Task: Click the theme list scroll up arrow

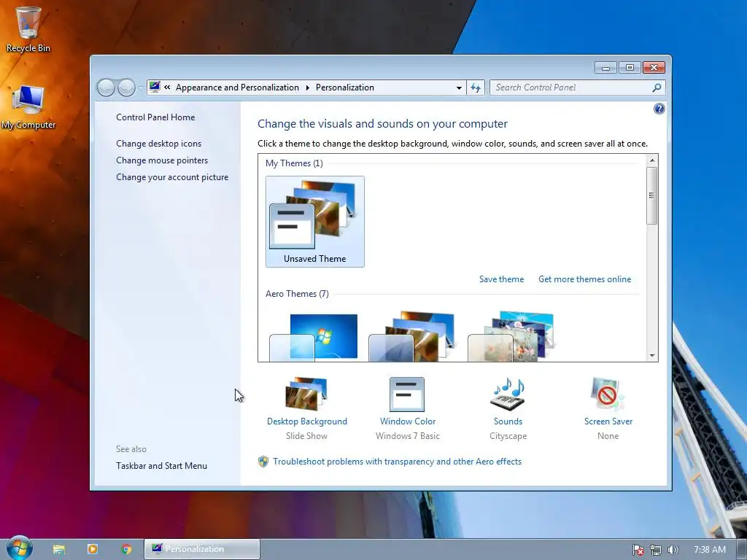Action: point(652,160)
